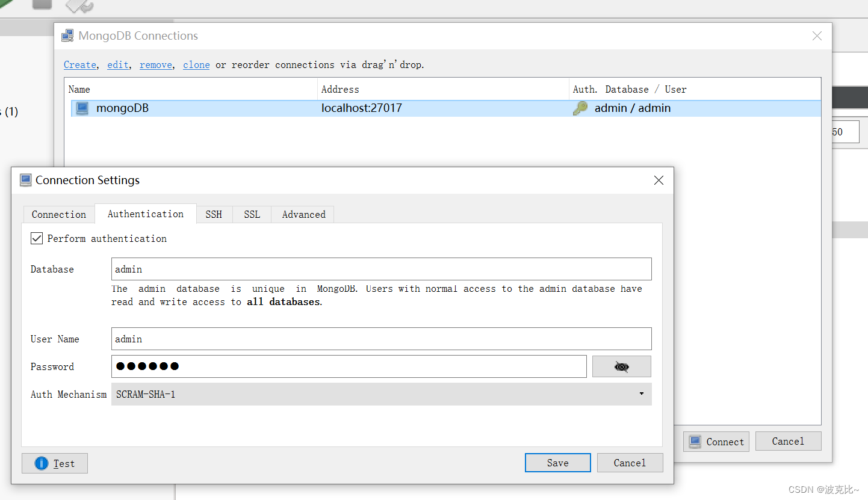
Task: Select the Authentication tab
Action: click(x=146, y=214)
